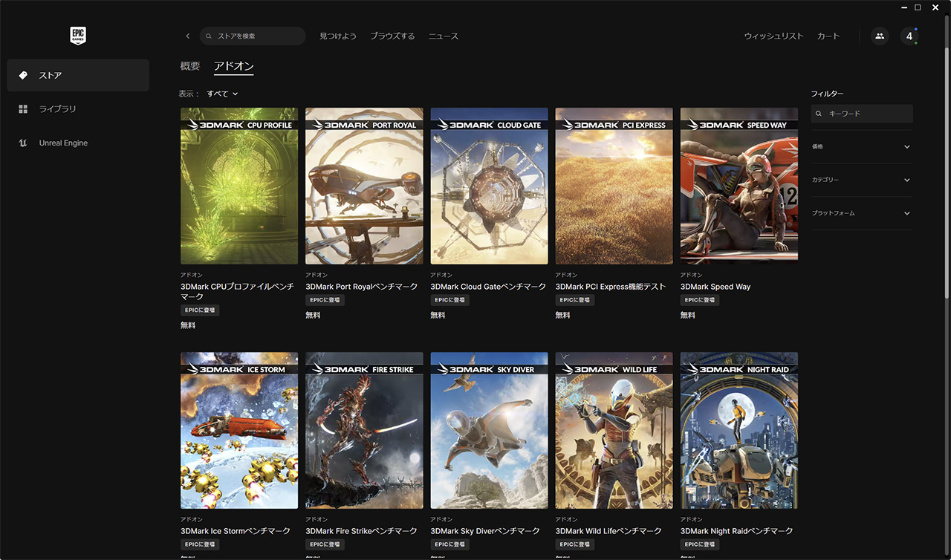Expand the 価格 price filter
This screenshot has height=560, width=951.
pyautogui.click(x=862, y=147)
